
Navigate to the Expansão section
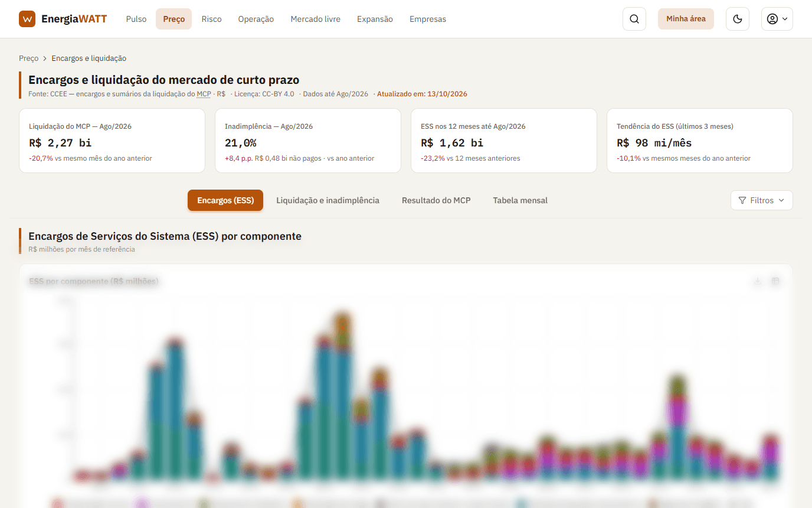point(375,19)
